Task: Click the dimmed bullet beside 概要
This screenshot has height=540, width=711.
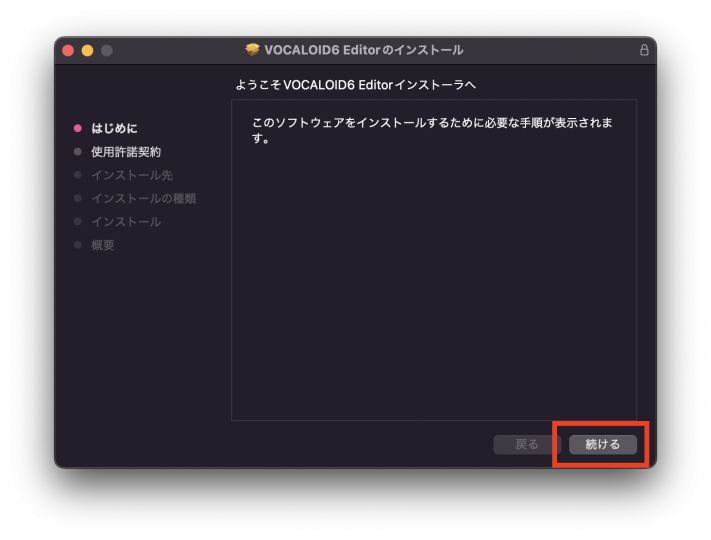Action: 78,245
